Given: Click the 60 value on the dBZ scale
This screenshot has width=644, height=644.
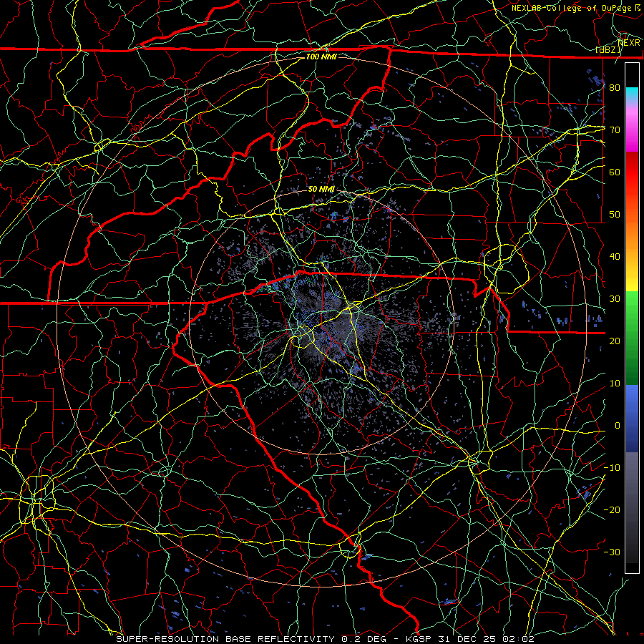Looking at the screenshot, I should click(615, 172).
